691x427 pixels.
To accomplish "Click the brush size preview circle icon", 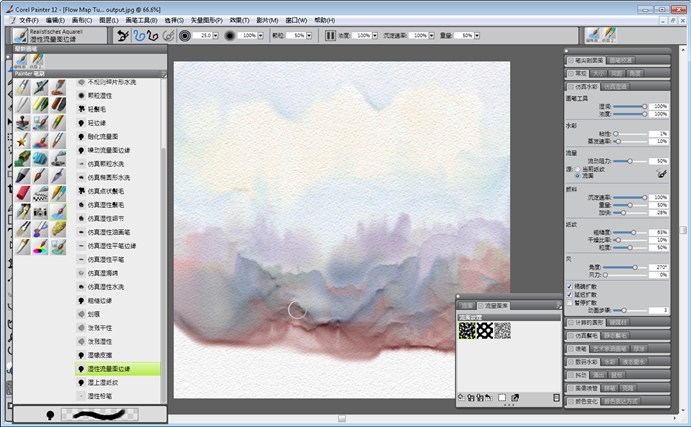I will click(185, 35).
